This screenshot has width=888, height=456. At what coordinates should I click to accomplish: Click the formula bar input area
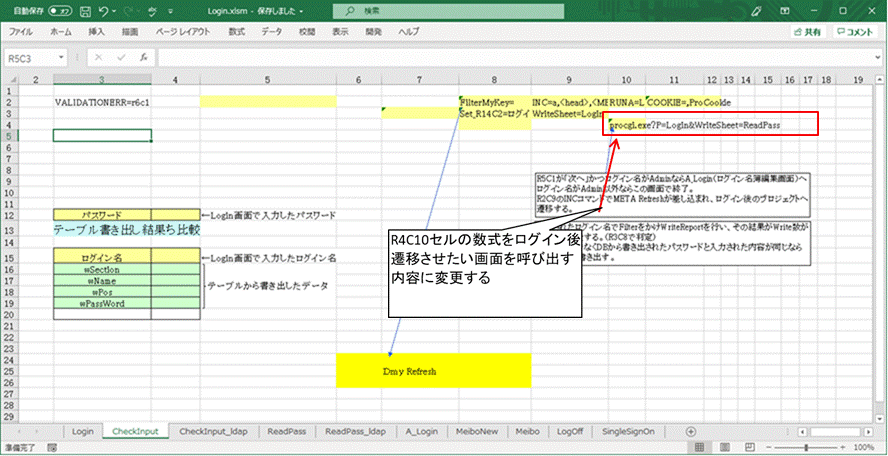[x=513, y=57]
